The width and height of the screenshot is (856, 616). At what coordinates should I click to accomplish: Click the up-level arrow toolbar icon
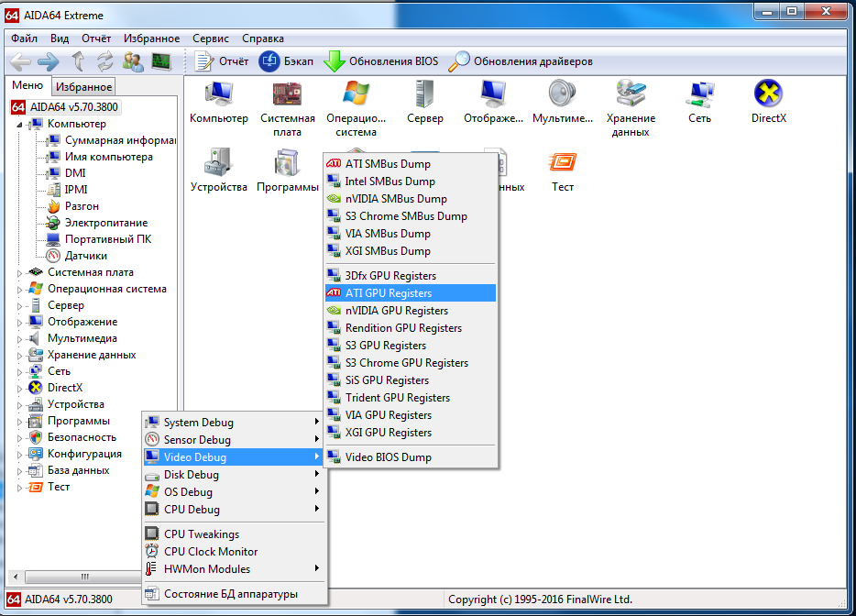79,61
